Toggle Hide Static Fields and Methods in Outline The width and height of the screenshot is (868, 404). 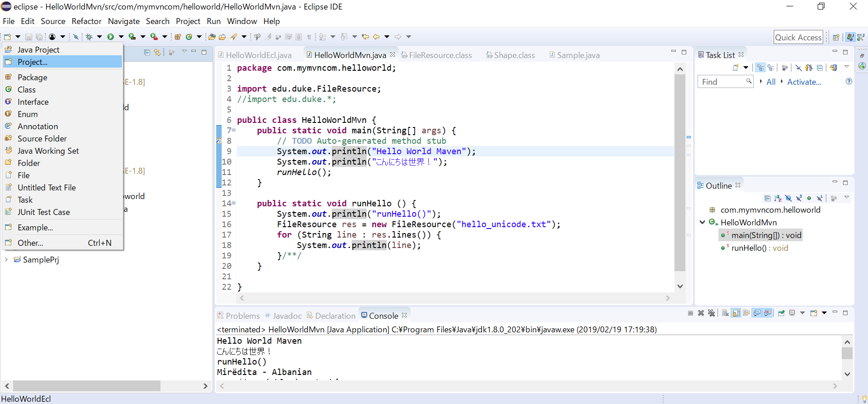pos(799,198)
